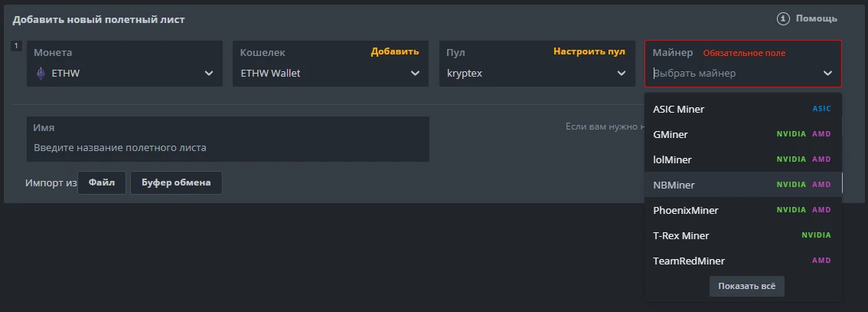Collapse the Майнер dropdown chevron
Screen dimensions: 868x312
point(827,74)
